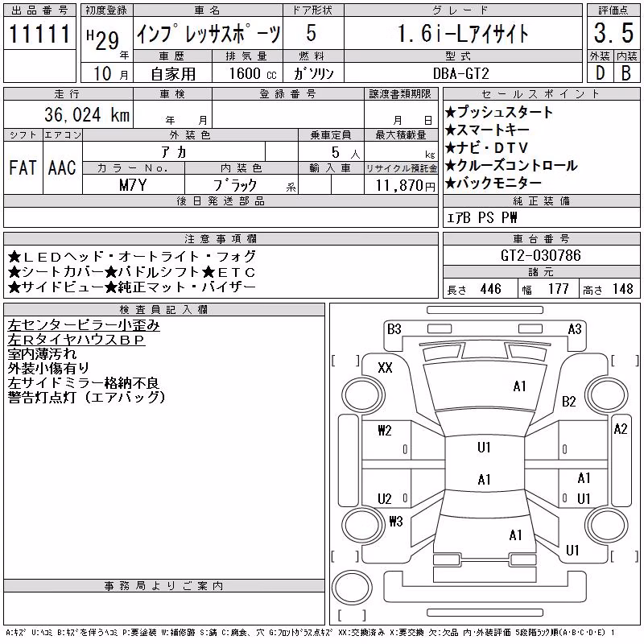Click the grade text 1.6i-Lアイサイト

[x=463, y=33]
